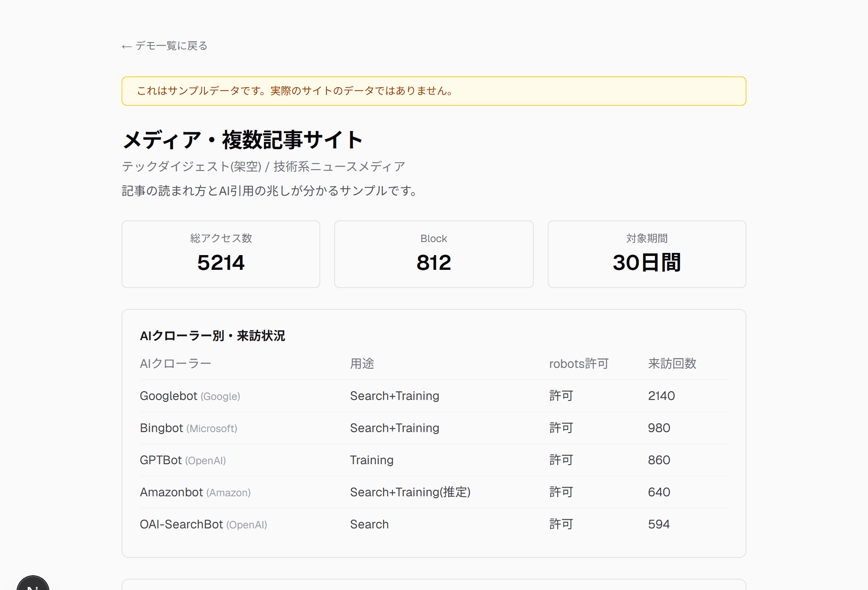
Task: Click the Block card value 812
Action: pyautogui.click(x=434, y=262)
